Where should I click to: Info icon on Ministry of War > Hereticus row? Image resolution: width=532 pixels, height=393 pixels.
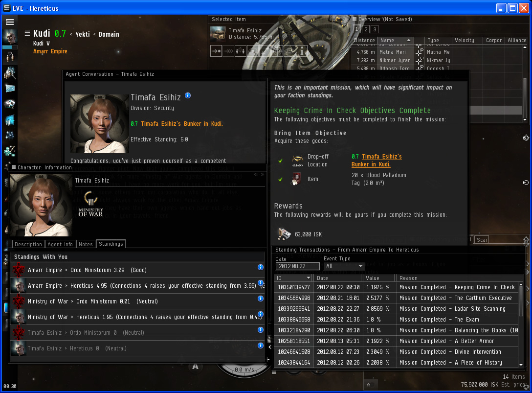(261, 314)
